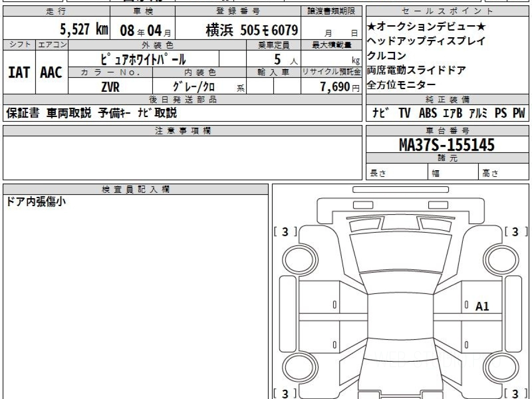This screenshot has height=399, width=532.
Task: Click 保証書 in later-shipped parts
Action: pos(23,113)
